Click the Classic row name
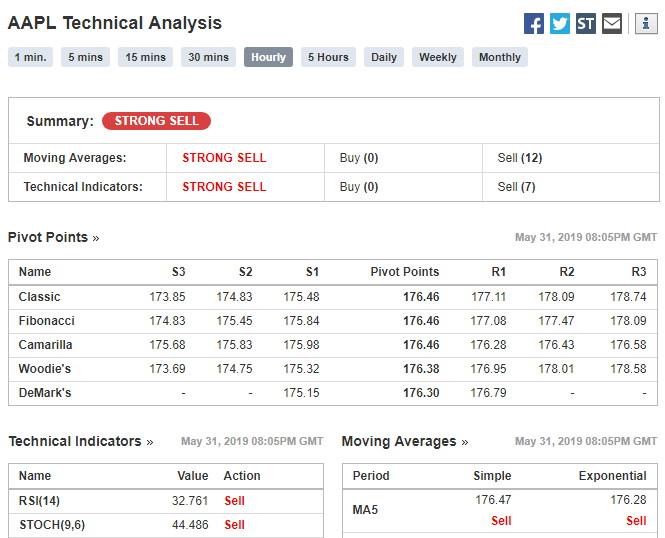665x538 pixels. [39, 297]
